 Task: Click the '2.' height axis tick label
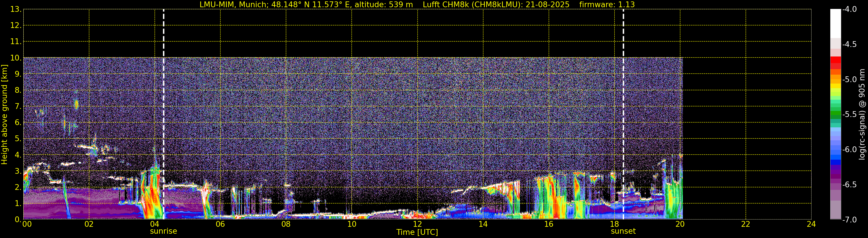(x=18, y=188)
